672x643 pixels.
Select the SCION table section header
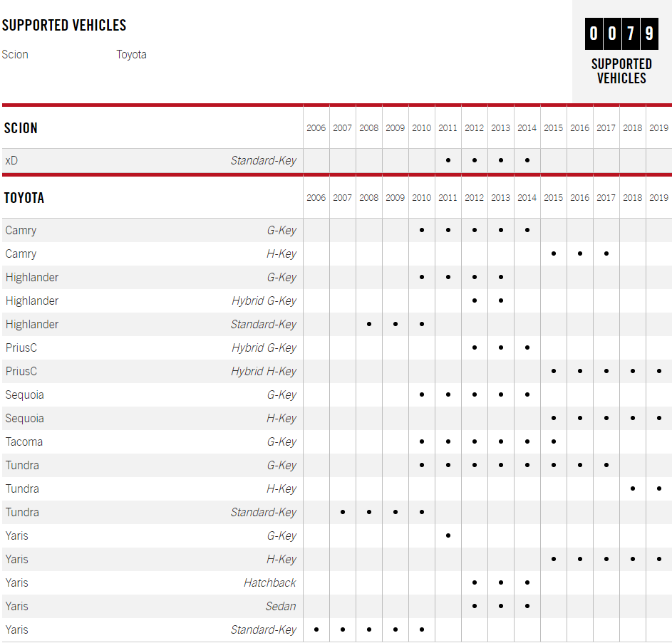[21, 128]
